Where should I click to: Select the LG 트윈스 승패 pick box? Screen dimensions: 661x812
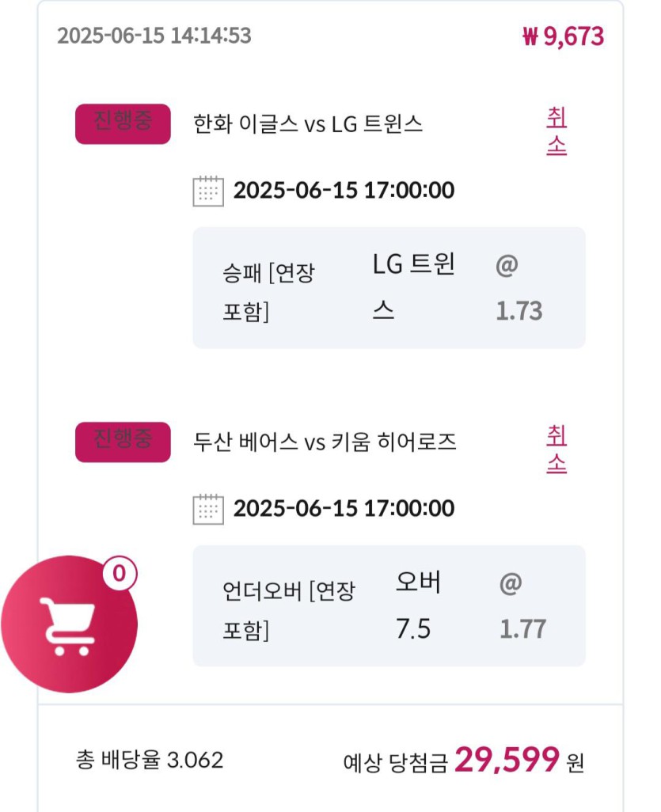pyautogui.click(x=389, y=287)
